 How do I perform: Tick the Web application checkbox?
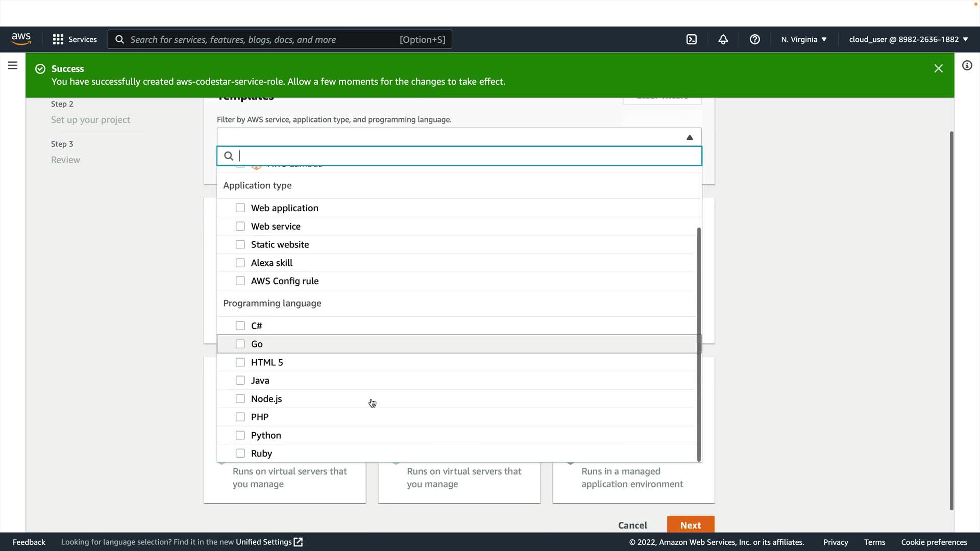[240, 208]
